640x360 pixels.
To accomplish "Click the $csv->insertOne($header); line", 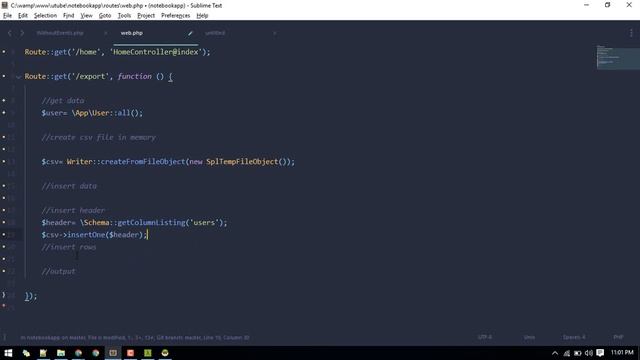I will click(x=94, y=235).
